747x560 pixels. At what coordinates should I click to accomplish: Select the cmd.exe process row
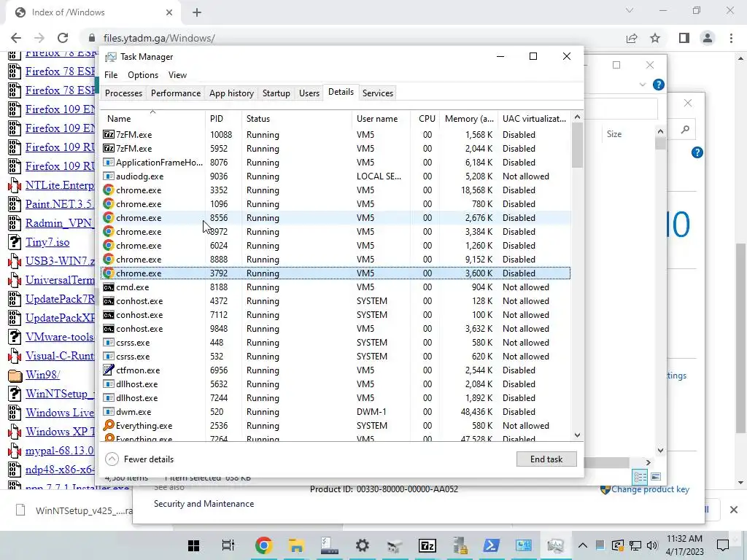[336, 287]
